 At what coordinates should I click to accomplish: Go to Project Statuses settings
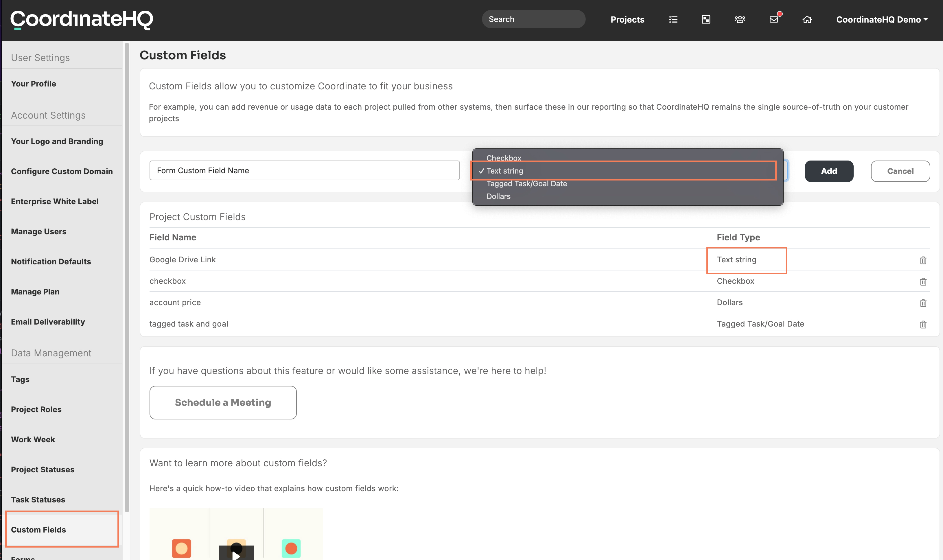pos(43,469)
